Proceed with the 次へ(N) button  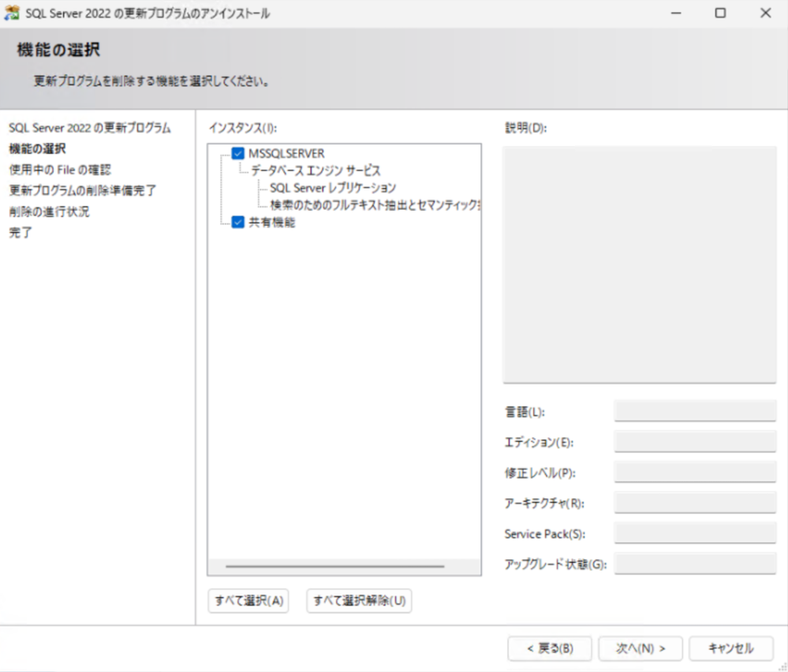(640, 648)
